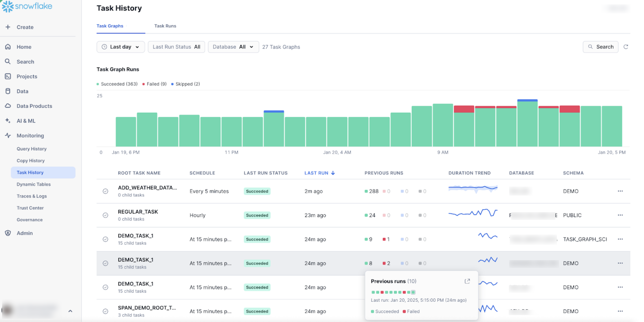This screenshot has height=322, width=644.
Task: Expand the Last Run Status filter
Action: coord(176,47)
